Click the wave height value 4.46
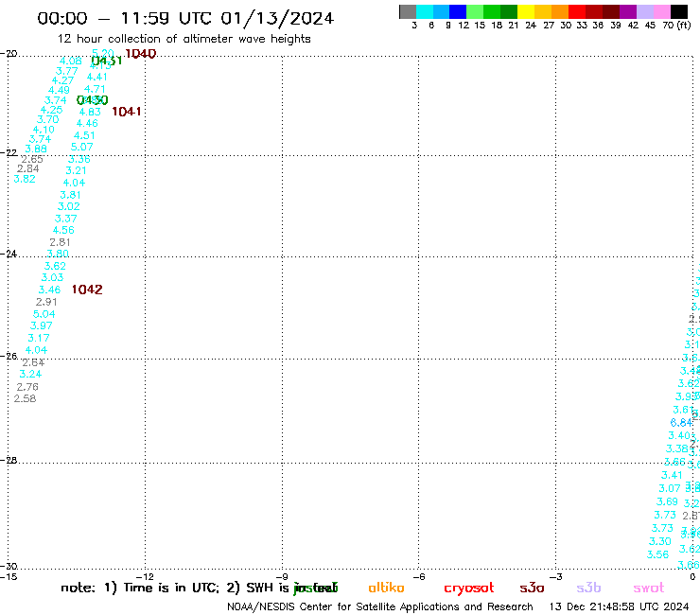 pos(87,123)
